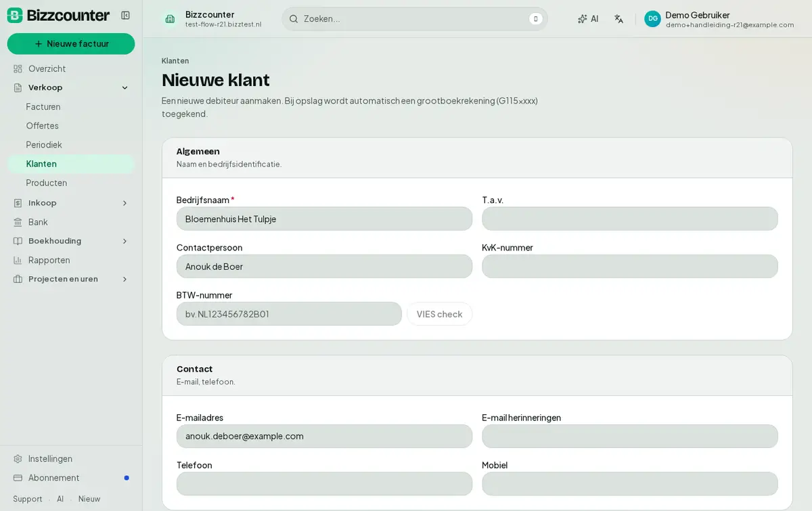Click the Instellingen gear icon
The image size is (812, 511).
[x=18, y=458]
